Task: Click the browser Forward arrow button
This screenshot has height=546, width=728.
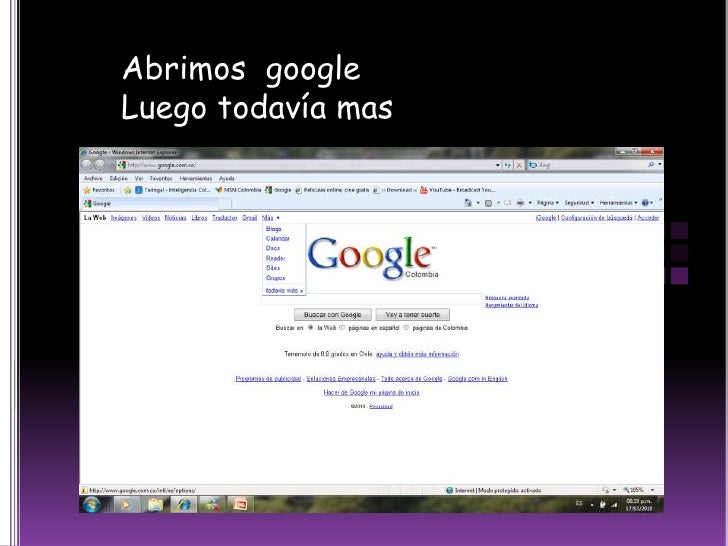Action: (99, 165)
